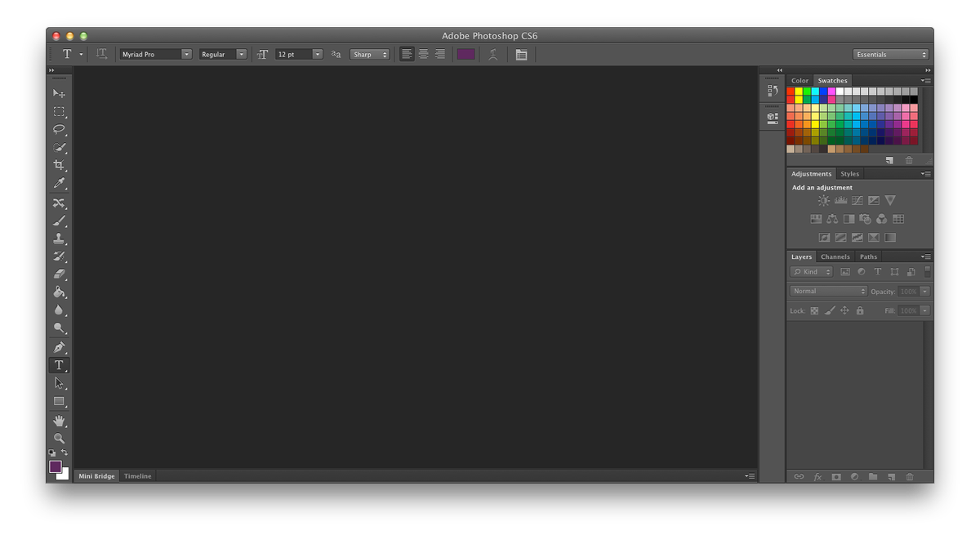Select the Pen tool
Image resolution: width=980 pixels, height=544 pixels.
point(59,347)
